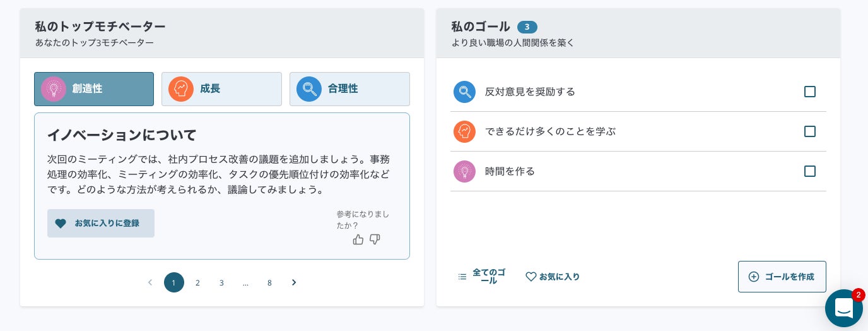Screen dimensions: 868x331
Task: Click the previous page left chevron
Action: coord(150,282)
